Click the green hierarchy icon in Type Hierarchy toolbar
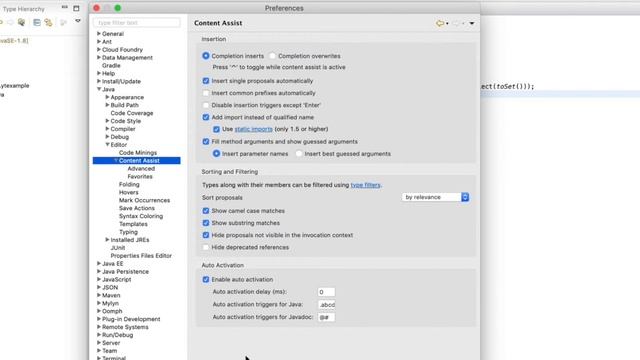This screenshot has width=640, height=360. 21,22
